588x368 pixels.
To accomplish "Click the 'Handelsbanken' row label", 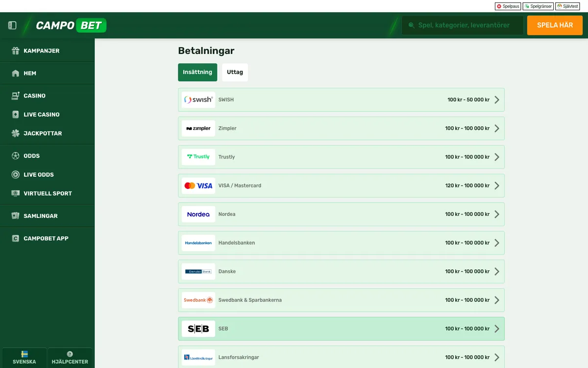I will pyautogui.click(x=237, y=243).
